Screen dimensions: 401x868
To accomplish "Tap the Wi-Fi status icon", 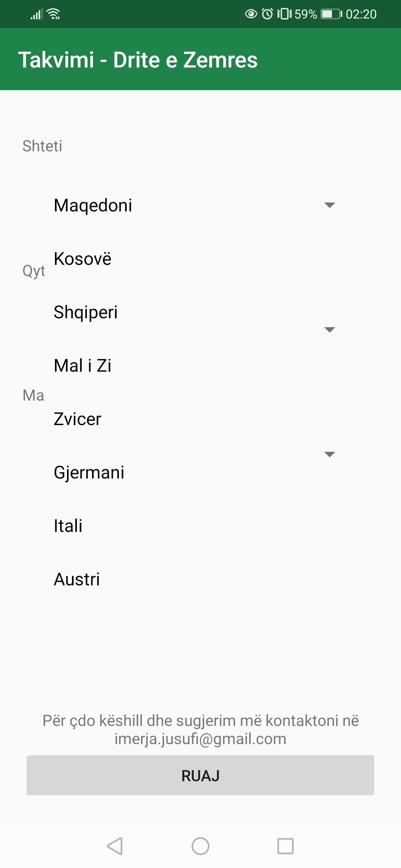I will [x=54, y=14].
